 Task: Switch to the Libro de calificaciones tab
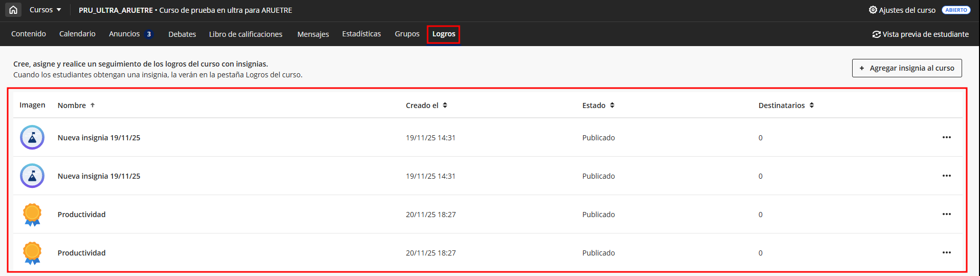point(246,34)
